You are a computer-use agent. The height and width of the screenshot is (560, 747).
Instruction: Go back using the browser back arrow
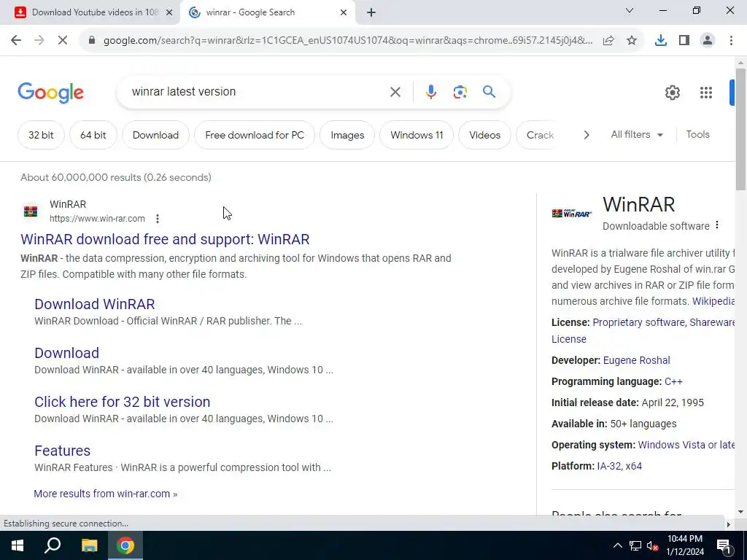click(x=16, y=41)
